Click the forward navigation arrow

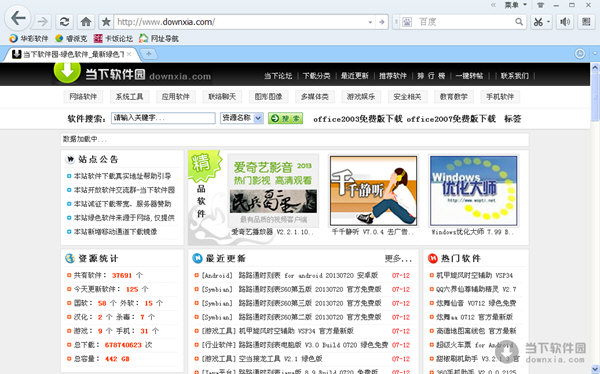click(43, 22)
